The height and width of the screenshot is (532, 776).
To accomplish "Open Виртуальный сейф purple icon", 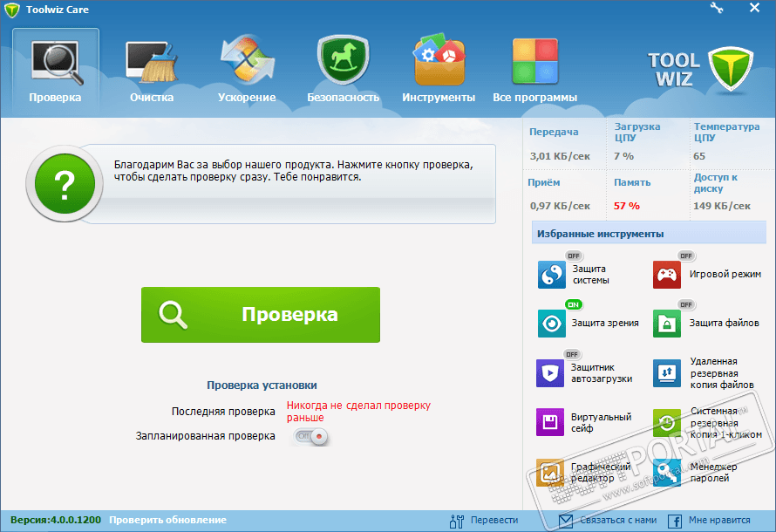I will point(550,422).
